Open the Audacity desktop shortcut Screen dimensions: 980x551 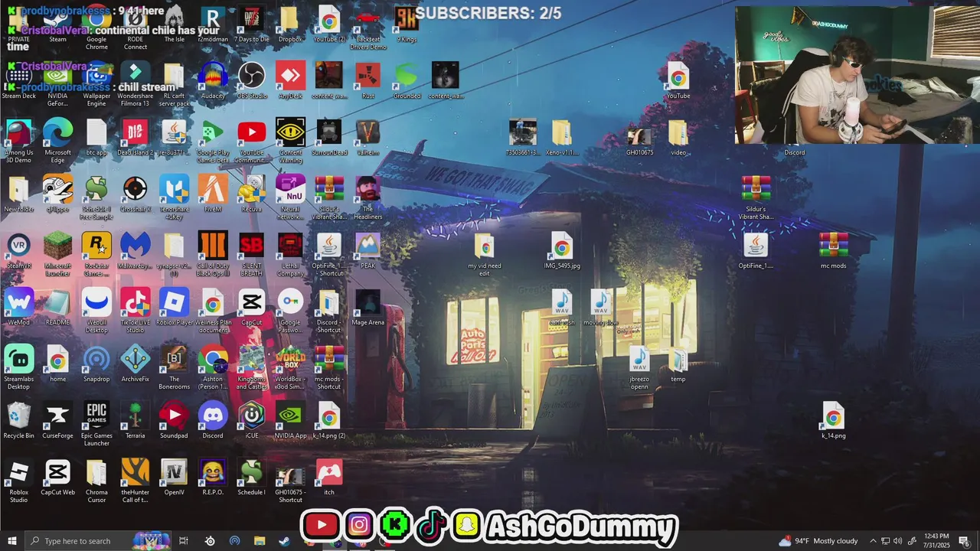213,81
